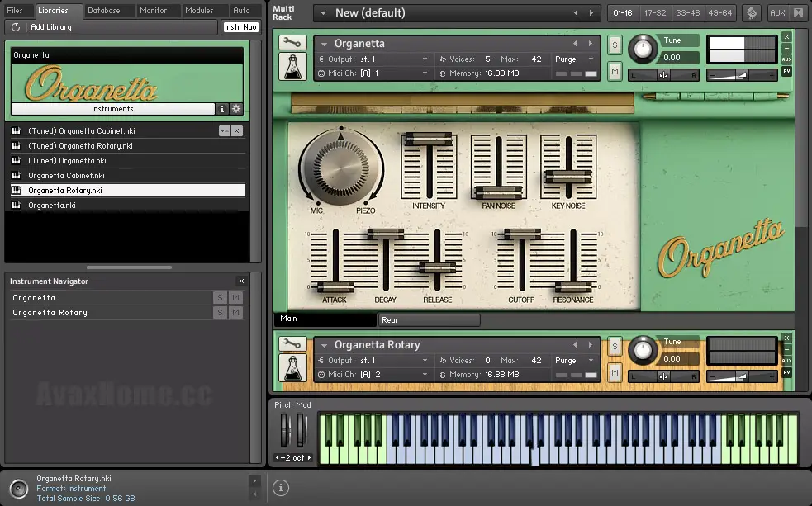Open the Organetta instrument name dropdown
Image resolution: width=812 pixels, height=506 pixels.
(324, 44)
